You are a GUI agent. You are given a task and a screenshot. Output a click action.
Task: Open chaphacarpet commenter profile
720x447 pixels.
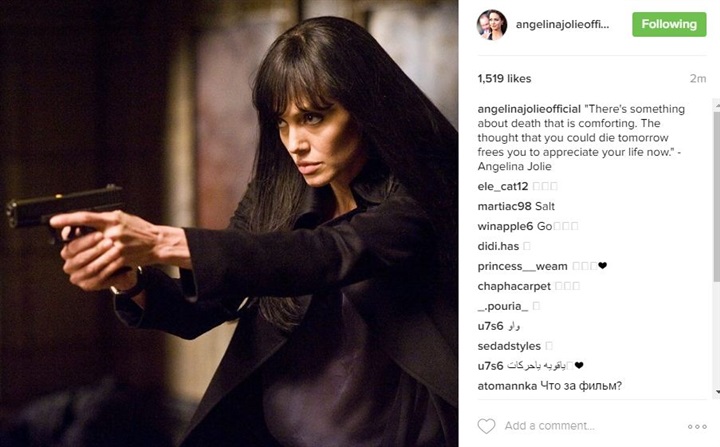[514, 286]
